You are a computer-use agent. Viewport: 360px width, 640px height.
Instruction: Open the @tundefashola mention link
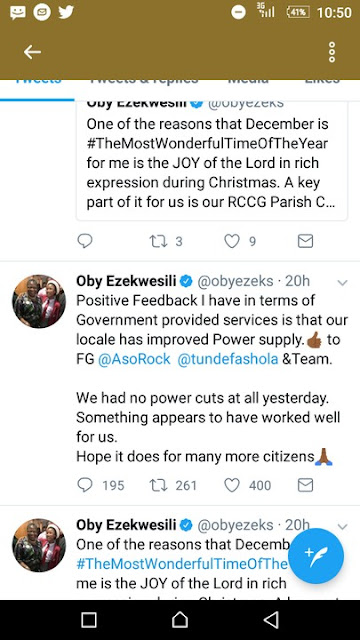[x=228, y=359]
